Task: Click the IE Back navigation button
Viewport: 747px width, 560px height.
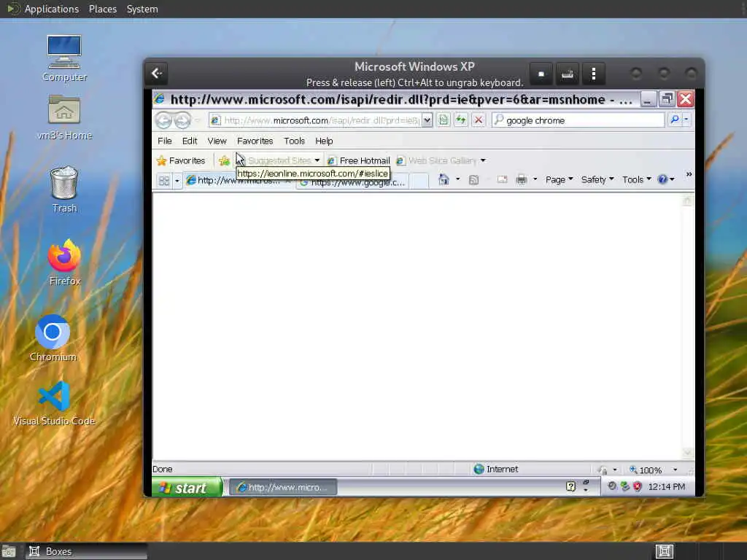Action: (x=163, y=120)
